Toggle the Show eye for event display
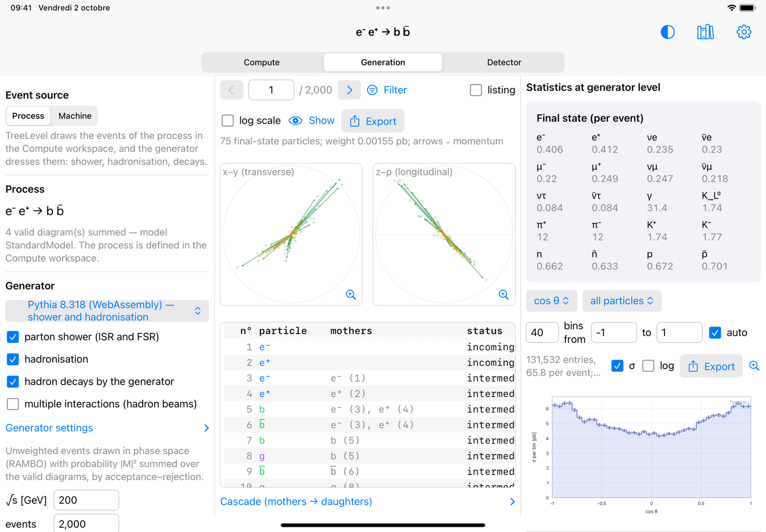The width and height of the screenshot is (766, 532). coord(312,121)
